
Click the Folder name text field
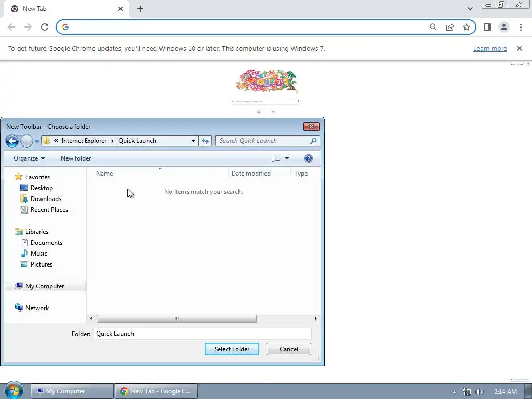click(202, 334)
